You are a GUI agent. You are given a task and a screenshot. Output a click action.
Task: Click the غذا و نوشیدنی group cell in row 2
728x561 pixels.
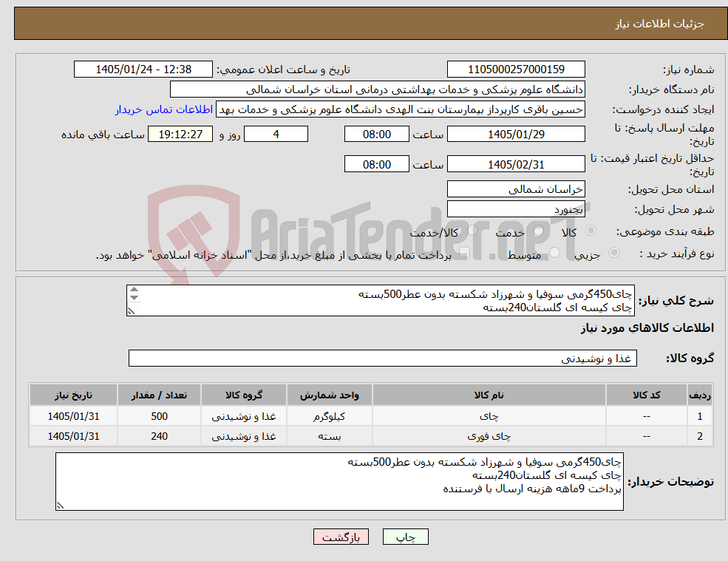[244, 436]
